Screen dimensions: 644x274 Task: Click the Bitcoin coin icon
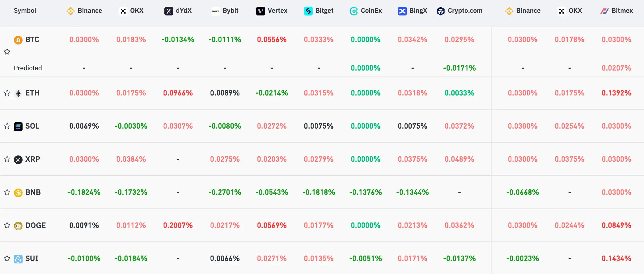click(18, 40)
